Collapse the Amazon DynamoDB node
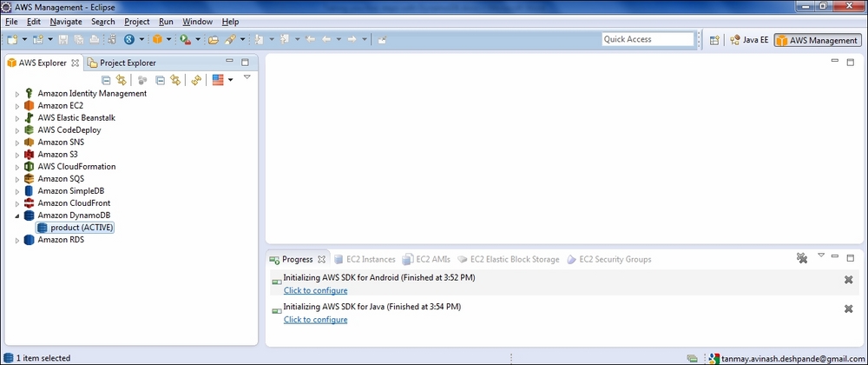This screenshot has height=365, width=868. point(16,216)
